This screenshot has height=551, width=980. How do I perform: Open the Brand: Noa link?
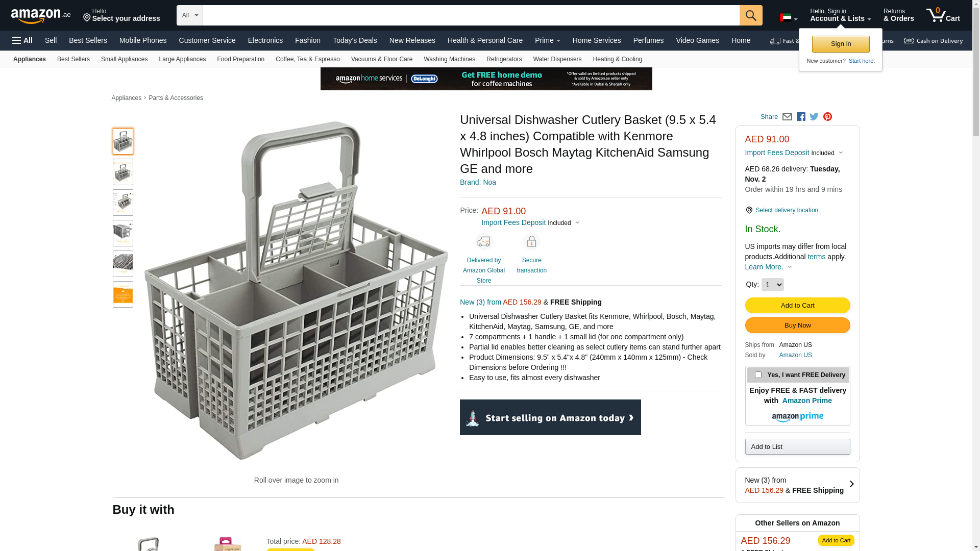(x=478, y=182)
